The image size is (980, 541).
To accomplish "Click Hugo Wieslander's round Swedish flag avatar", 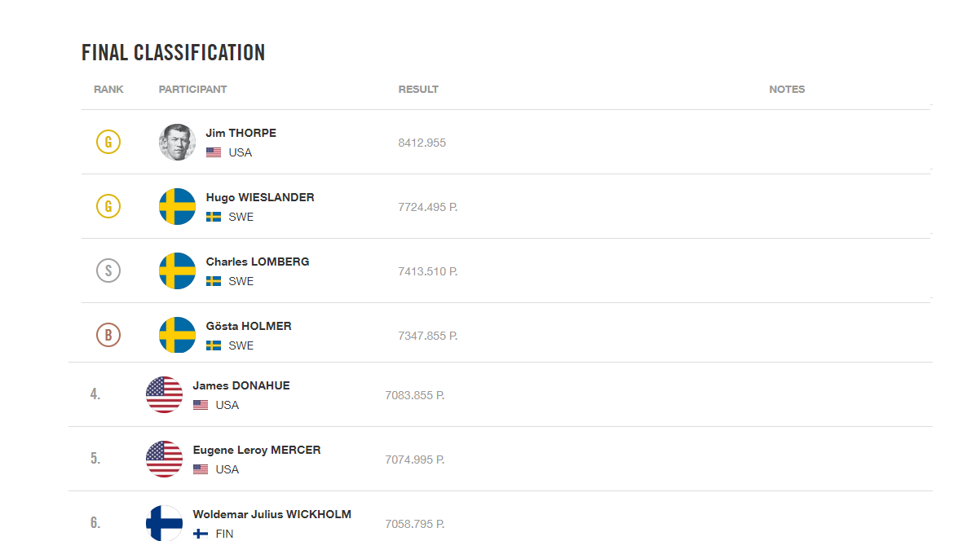I will pyautogui.click(x=177, y=207).
